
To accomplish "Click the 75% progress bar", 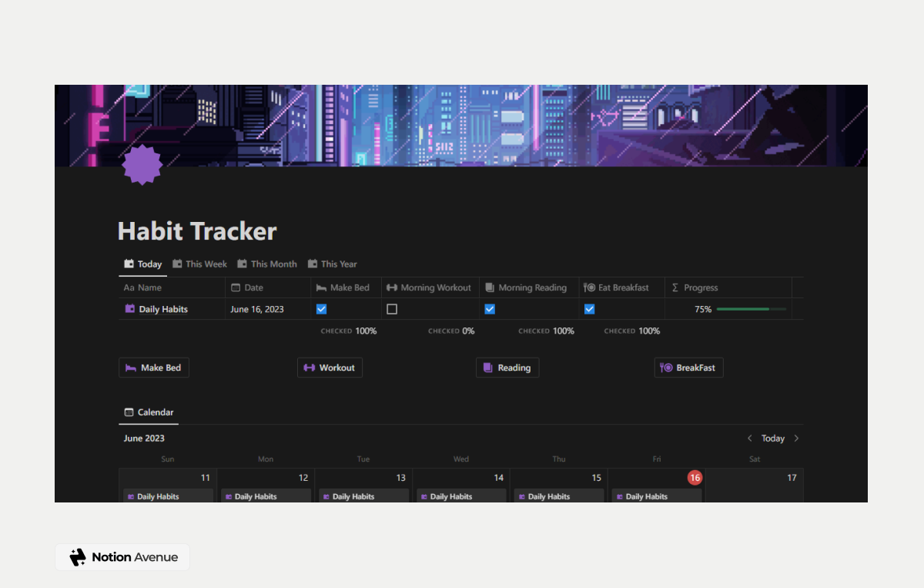I will click(751, 308).
